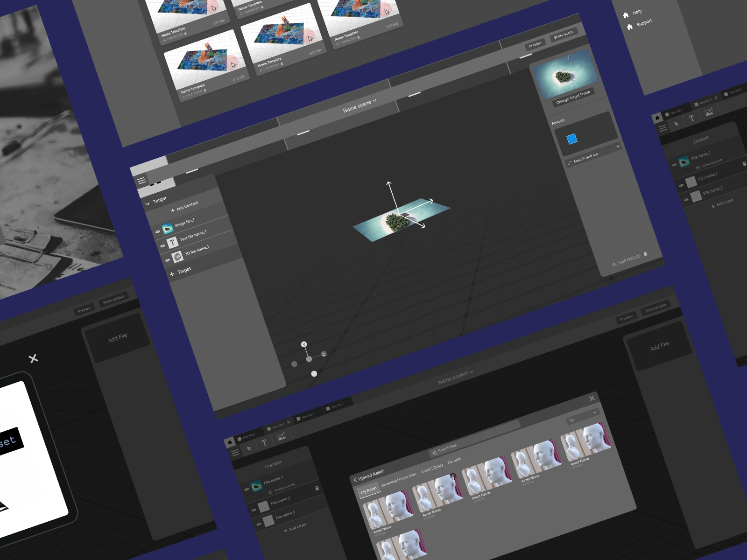Click the Z axis handle on orientation gizmo

[x=324, y=354]
